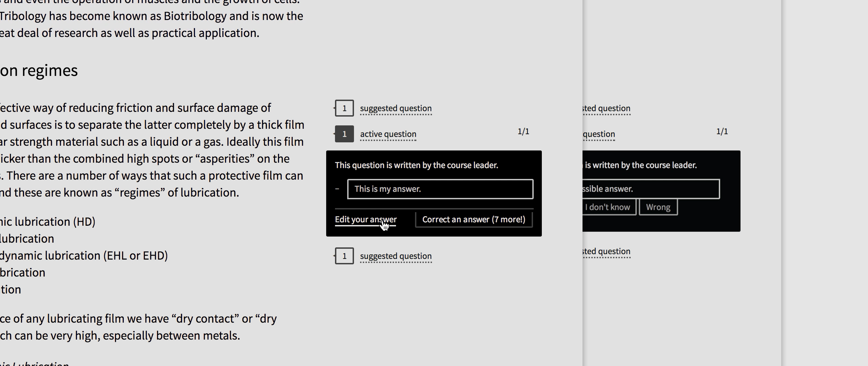The width and height of the screenshot is (868, 366).
Task: Toggle the bottom "suggested question" label
Action: tap(396, 256)
